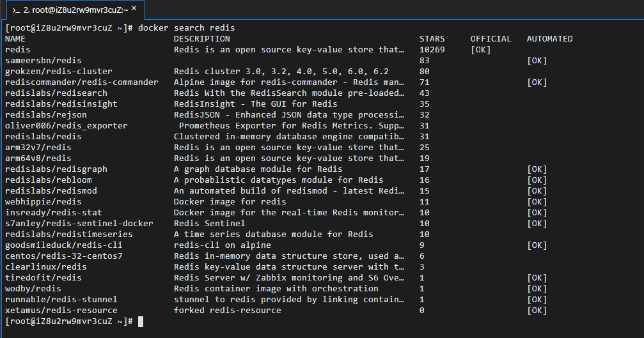The width and height of the screenshot is (644, 338).
Task: Click the official [OK] marker for redis
Action: tap(480, 50)
